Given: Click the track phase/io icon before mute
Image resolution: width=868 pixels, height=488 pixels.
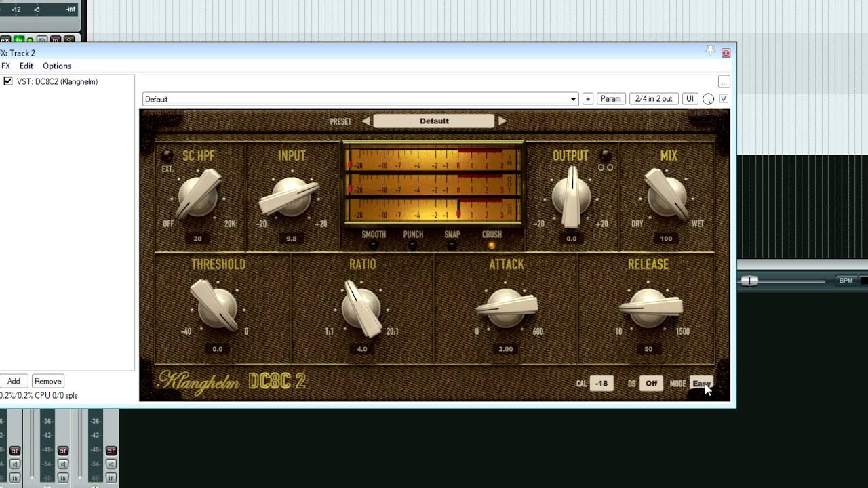Looking at the screenshot, I should tap(42, 40).
